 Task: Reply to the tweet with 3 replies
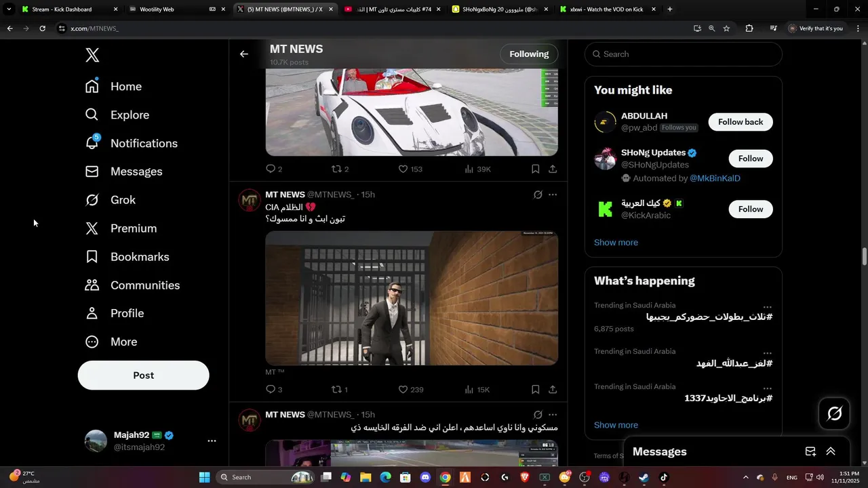click(273, 390)
